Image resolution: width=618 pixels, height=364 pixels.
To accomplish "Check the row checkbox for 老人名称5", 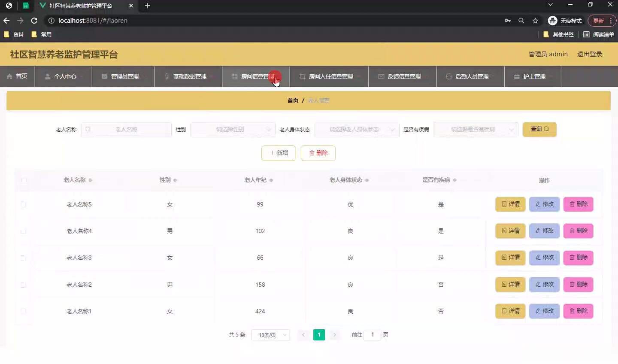I will (x=24, y=204).
